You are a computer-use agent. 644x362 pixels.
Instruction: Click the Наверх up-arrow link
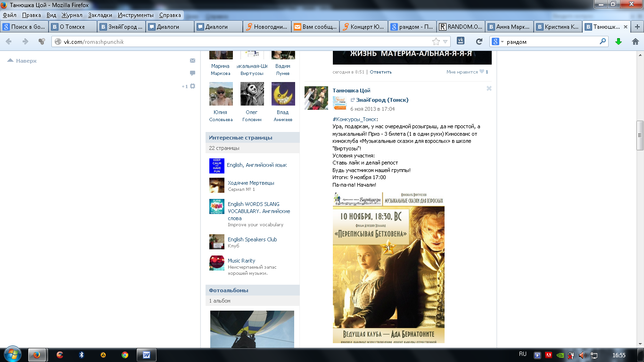coord(22,61)
